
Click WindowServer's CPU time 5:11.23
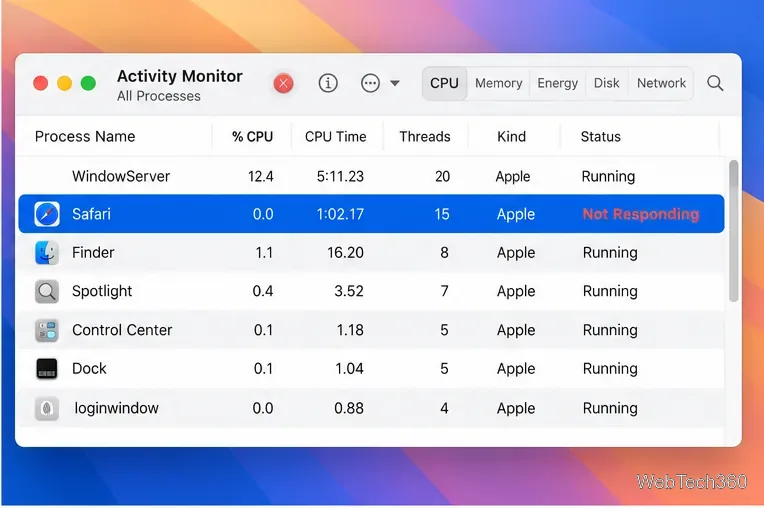click(x=340, y=176)
